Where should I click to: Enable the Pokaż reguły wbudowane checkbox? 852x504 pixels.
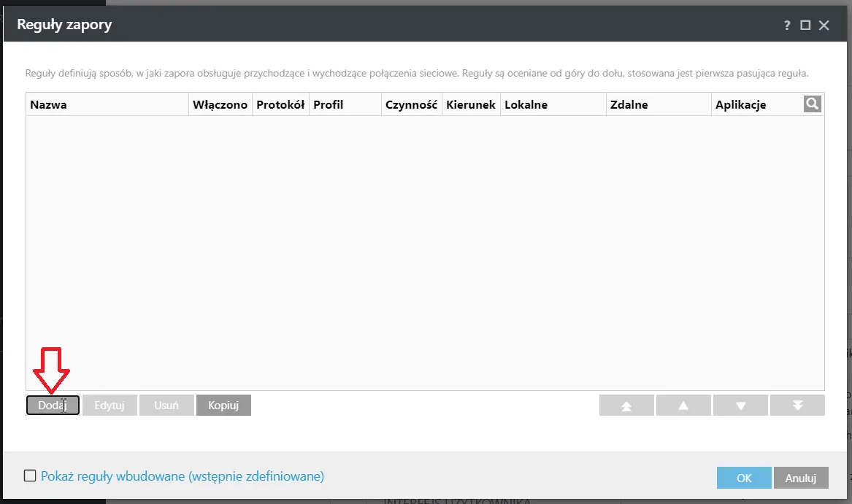click(x=30, y=476)
